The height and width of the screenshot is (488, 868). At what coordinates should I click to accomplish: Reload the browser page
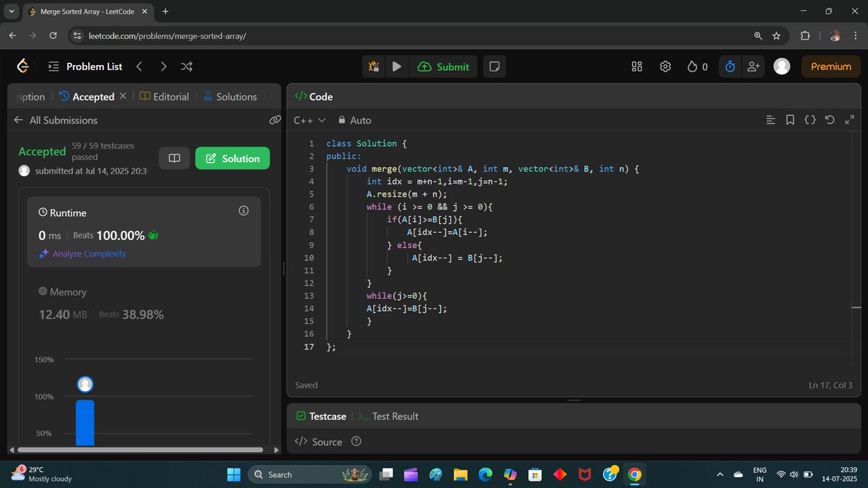[53, 35]
